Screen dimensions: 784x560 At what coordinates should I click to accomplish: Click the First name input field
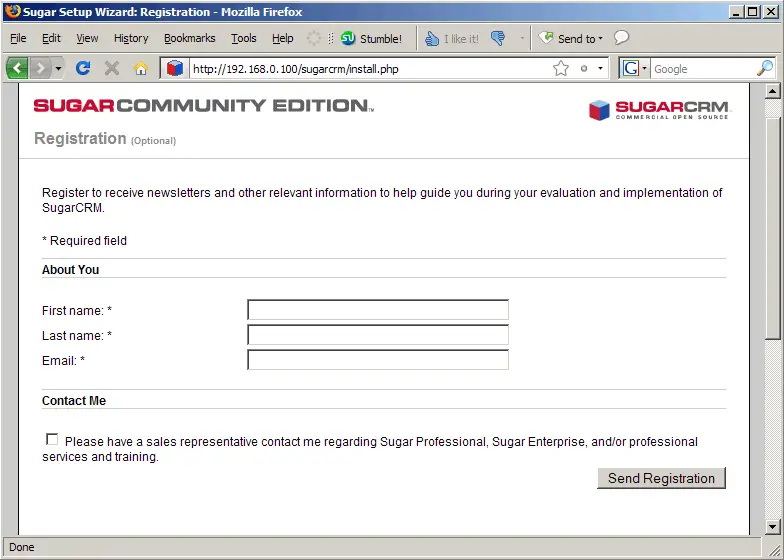pos(378,310)
